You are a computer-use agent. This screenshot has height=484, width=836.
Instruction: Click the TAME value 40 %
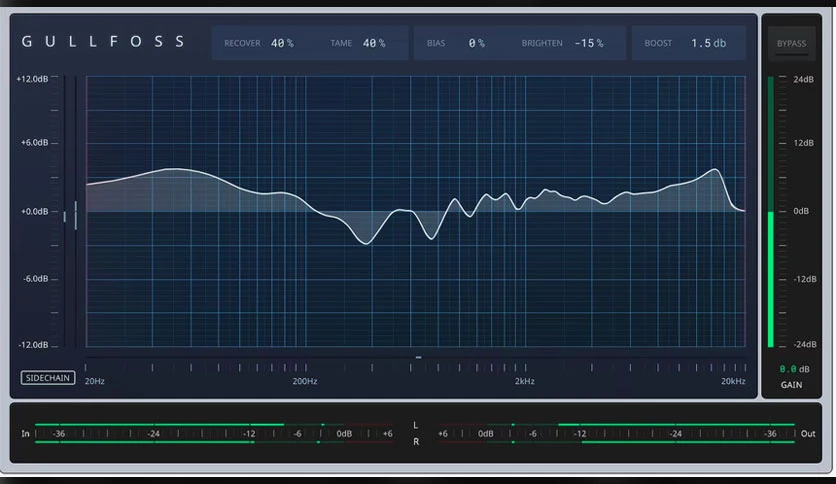(374, 43)
